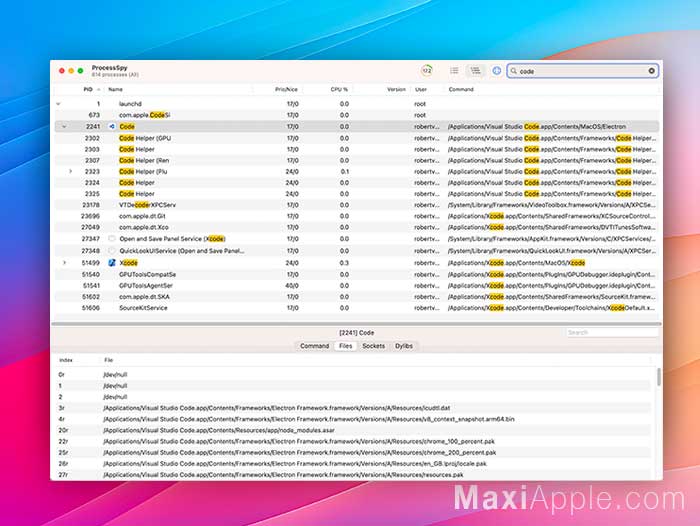Select the launchd process row
Screen dimensions: 700x526
[356, 104]
